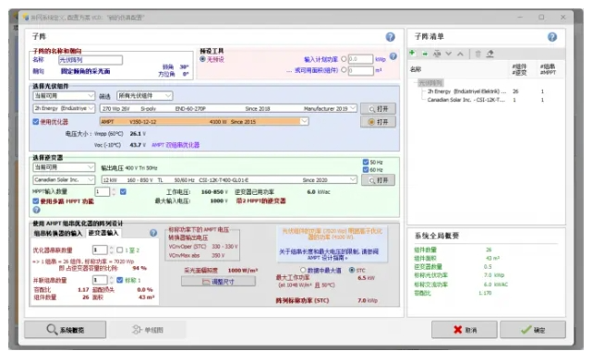Add a new sub-array with green plus
Screen dimensions: 593x364
412,53
